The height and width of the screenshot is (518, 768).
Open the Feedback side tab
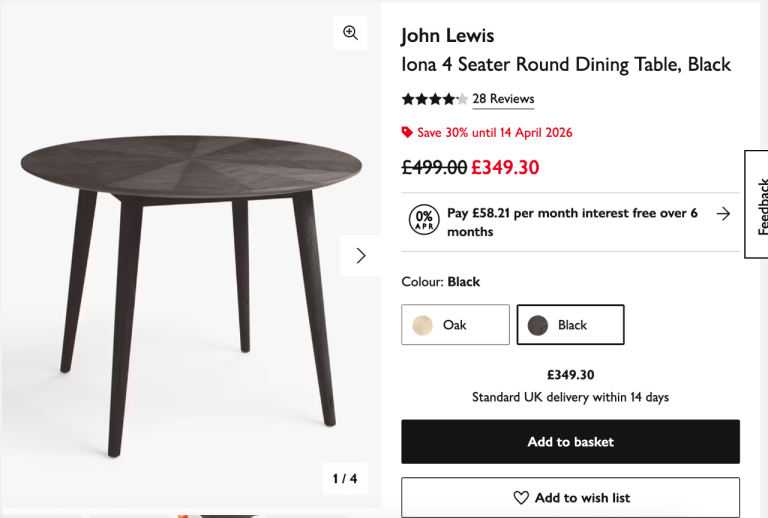click(x=759, y=204)
